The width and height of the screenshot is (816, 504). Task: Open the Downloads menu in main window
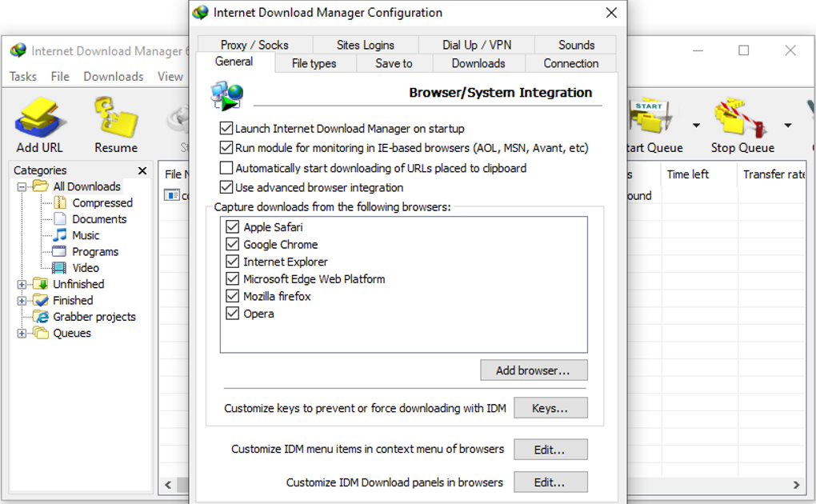[x=114, y=77]
